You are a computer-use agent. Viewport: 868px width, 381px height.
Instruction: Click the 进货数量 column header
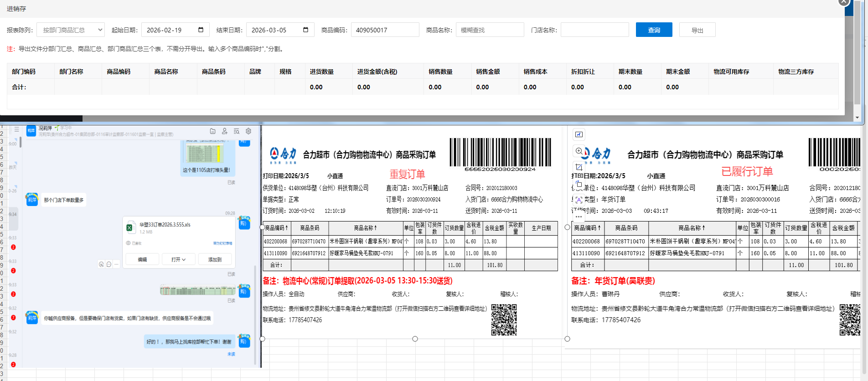point(321,72)
